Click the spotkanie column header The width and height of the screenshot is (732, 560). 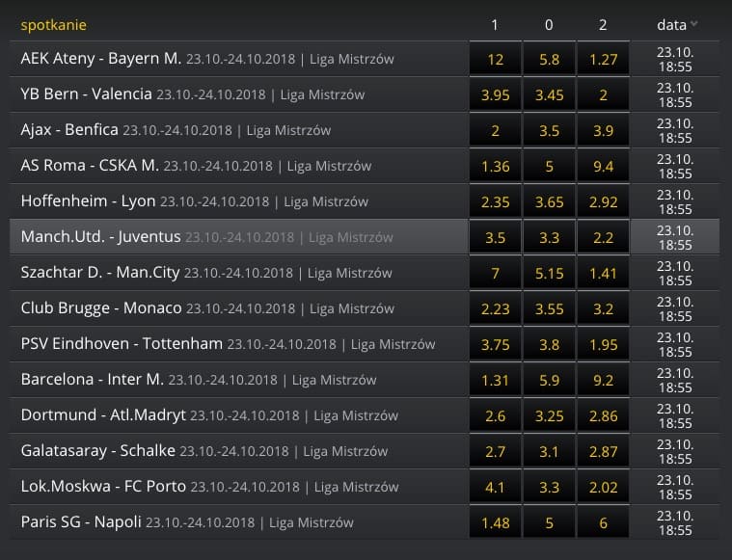(53, 25)
